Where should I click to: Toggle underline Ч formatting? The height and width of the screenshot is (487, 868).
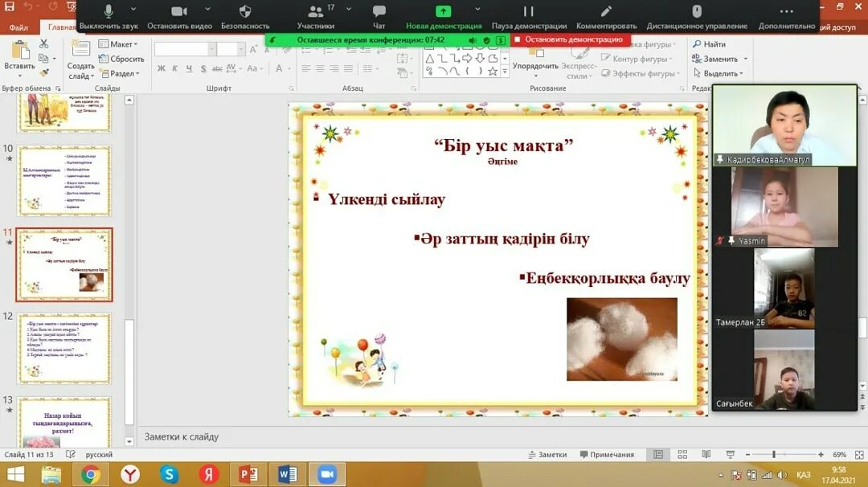190,68
